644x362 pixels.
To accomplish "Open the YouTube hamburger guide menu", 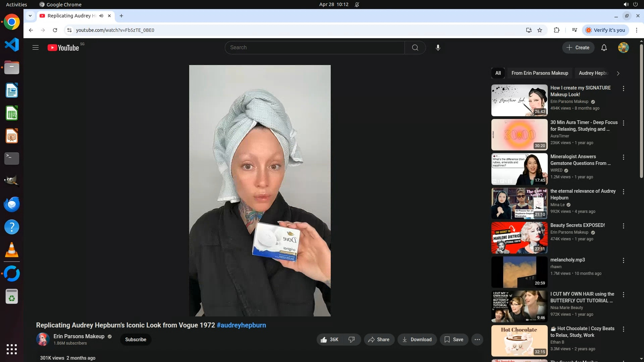I will pos(36,48).
